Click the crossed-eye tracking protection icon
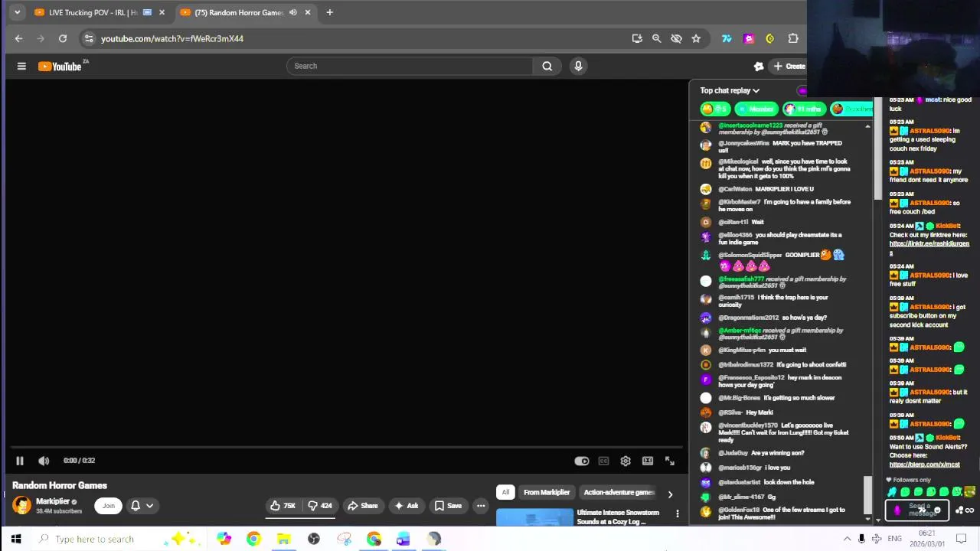 [x=676, y=38]
